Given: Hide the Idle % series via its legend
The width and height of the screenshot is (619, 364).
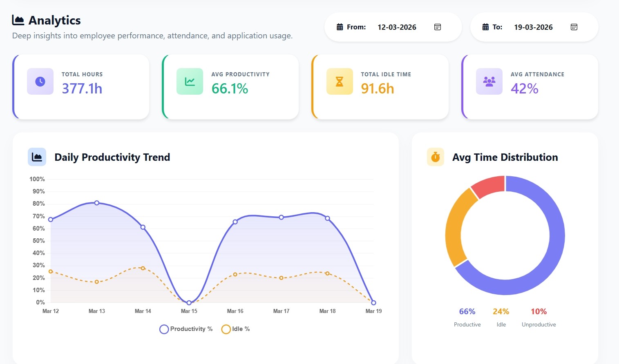Looking at the screenshot, I should [x=236, y=329].
